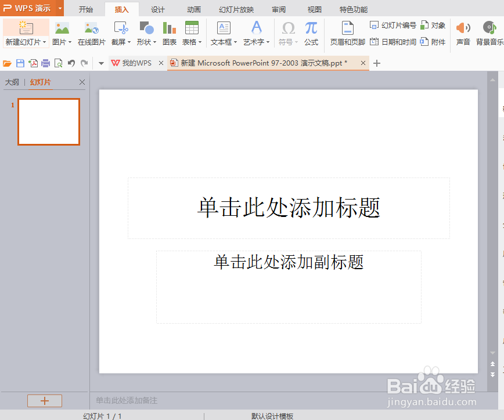504x420 pixels.
Task: Switch to the 大纲 outline panel tab
Action: click(x=12, y=82)
